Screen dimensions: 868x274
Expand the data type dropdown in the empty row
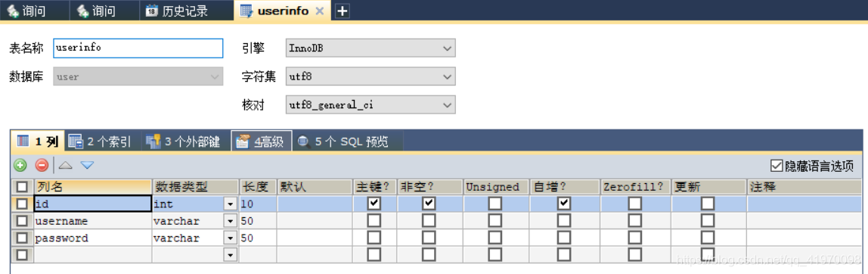tap(231, 254)
